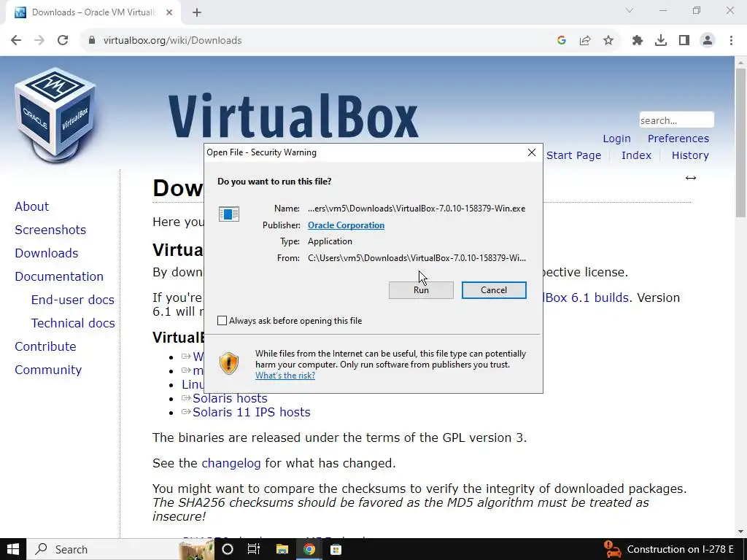Image resolution: width=747 pixels, height=560 pixels.
Task: Open the changelog link
Action: point(231,463)
